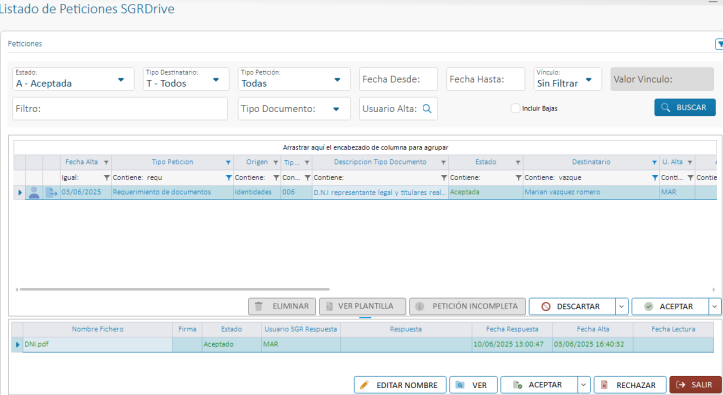Click the ELIMINAR button
Screen dimensions: 723x395
pyautogui.click(x=282, y=307)
